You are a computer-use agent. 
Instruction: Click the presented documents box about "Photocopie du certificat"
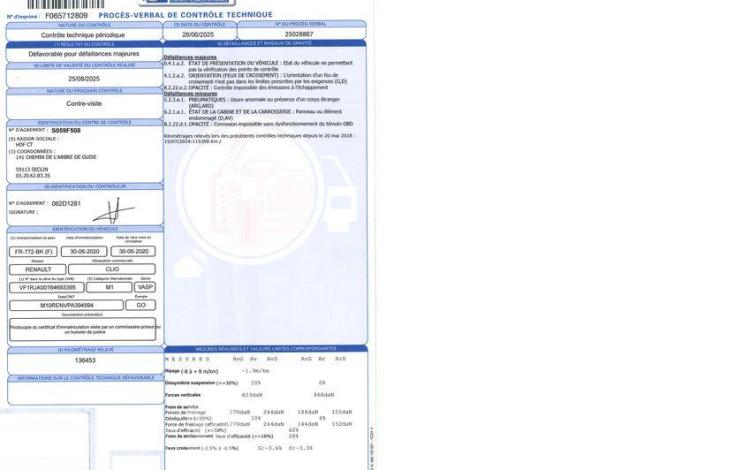coord(83,329)
